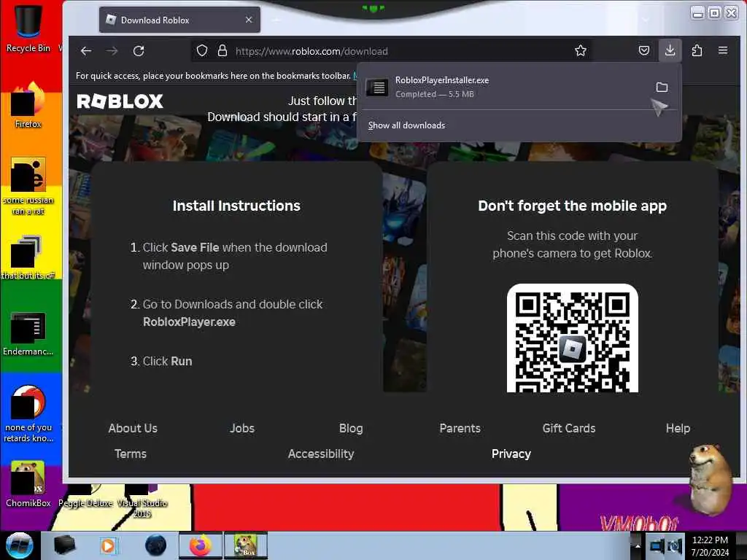747x560 pixels.
Task: Go back with the browser back arrow
Action: [86, 51]
